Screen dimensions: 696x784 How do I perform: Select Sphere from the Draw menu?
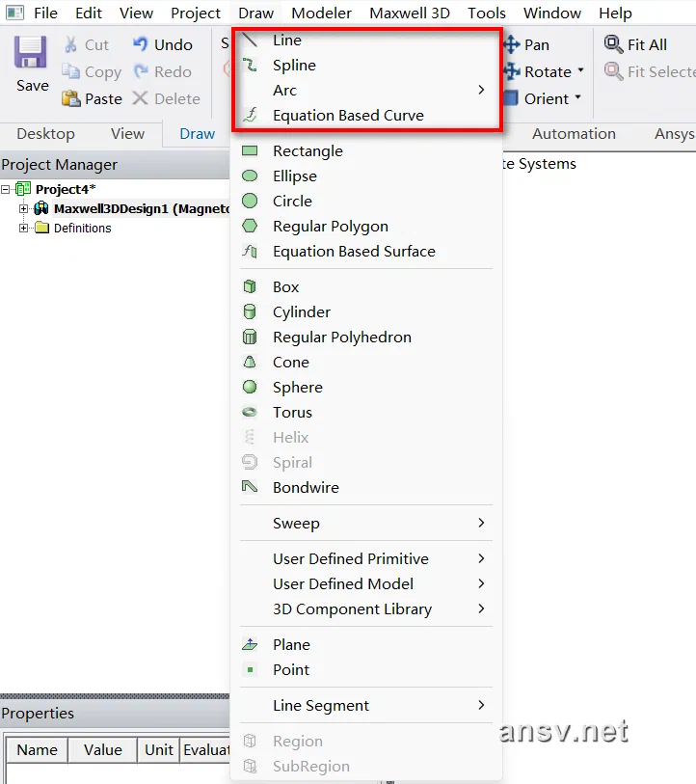366,387
